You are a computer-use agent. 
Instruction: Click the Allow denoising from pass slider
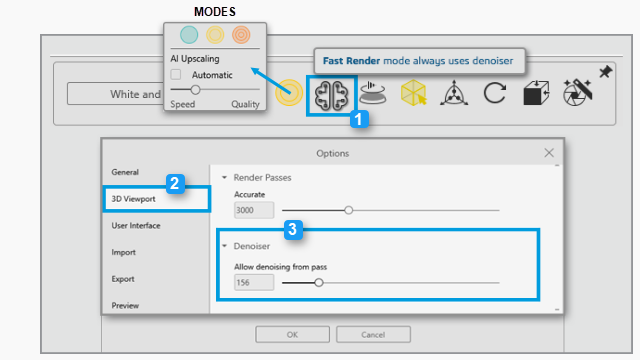point(391,282)
